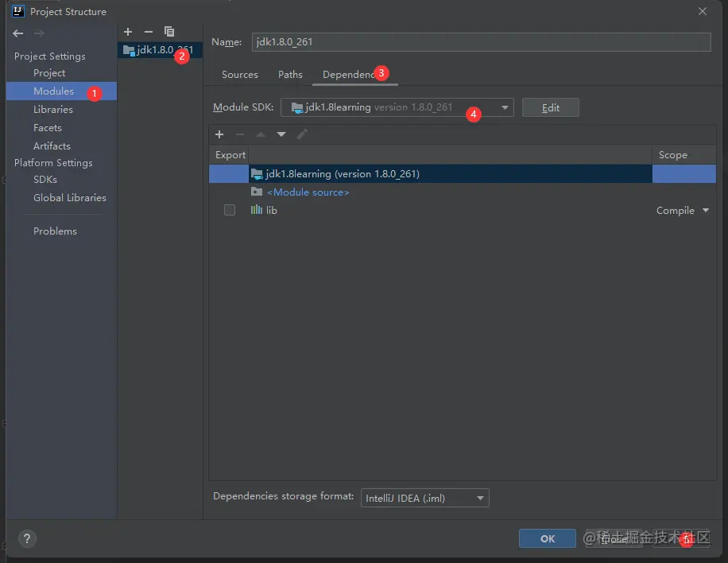Select Modules in Project Settings
This screenshot has width=728, height=563.
click(61, 91)
